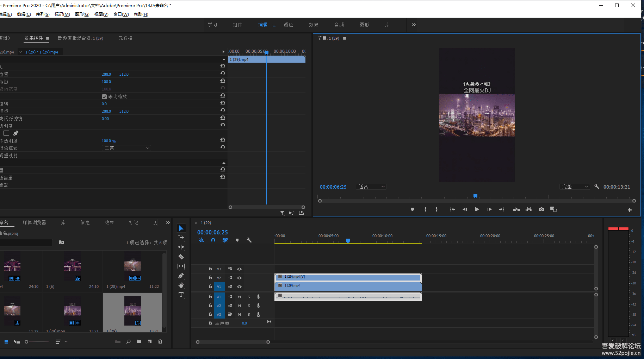This screenshot has height=359, width=644.
Task: Open the zoom level dropdown in program monitor
Action: click(x=372, y=187)
